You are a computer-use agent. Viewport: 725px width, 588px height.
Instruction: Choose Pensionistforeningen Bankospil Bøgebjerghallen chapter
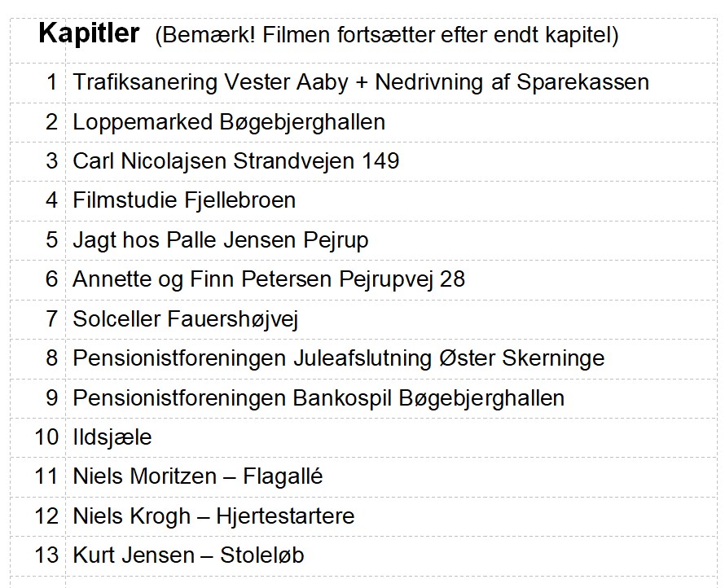coord(319,398)
